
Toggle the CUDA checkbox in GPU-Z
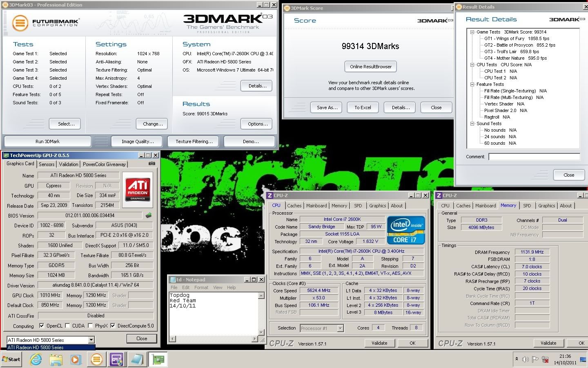(x=67, y=326)
